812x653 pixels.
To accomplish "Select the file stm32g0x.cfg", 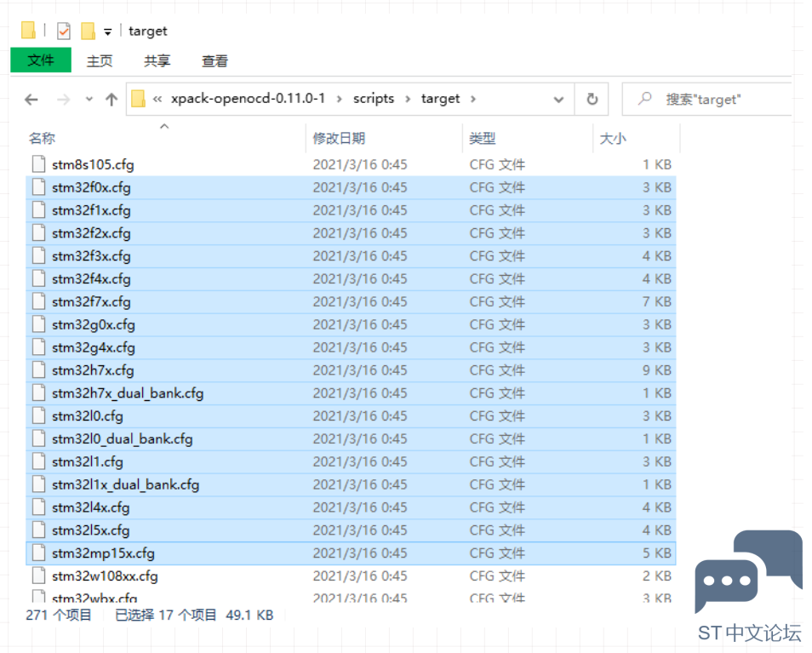I will [352, 324].
